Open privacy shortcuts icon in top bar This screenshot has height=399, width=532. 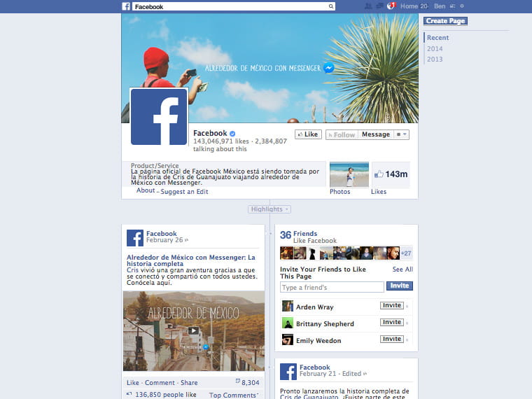tap(453, 6)
